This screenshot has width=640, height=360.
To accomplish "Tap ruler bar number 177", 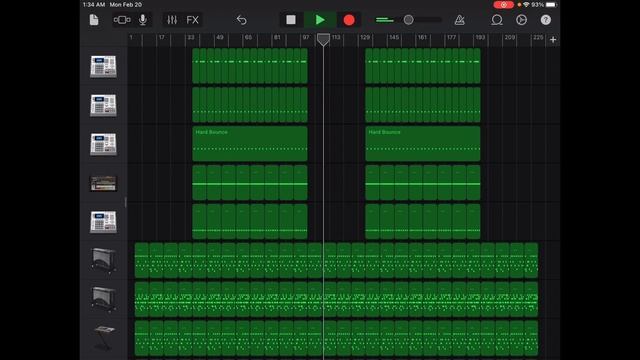I will point(451,37).
